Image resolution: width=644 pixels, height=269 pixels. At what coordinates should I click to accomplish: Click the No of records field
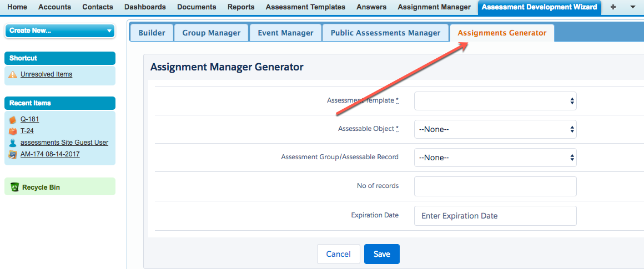coord(495,186)
